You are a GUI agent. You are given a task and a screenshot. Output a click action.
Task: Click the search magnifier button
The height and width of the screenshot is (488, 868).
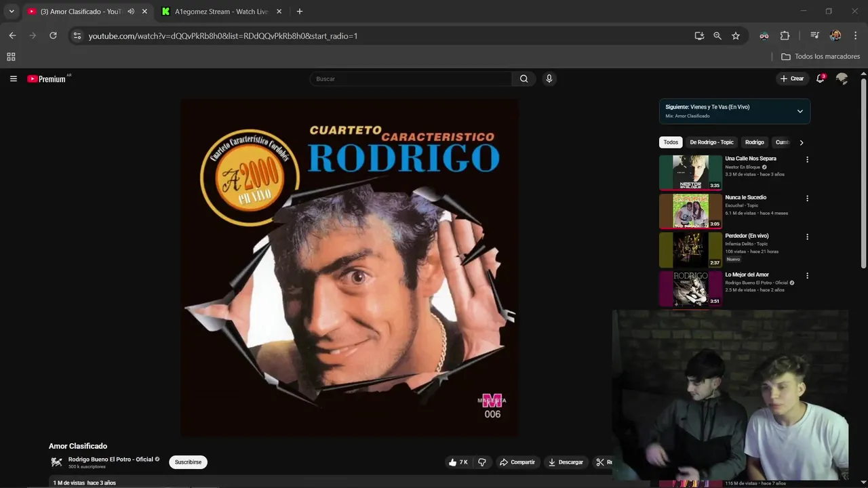(x=524, y=79)
